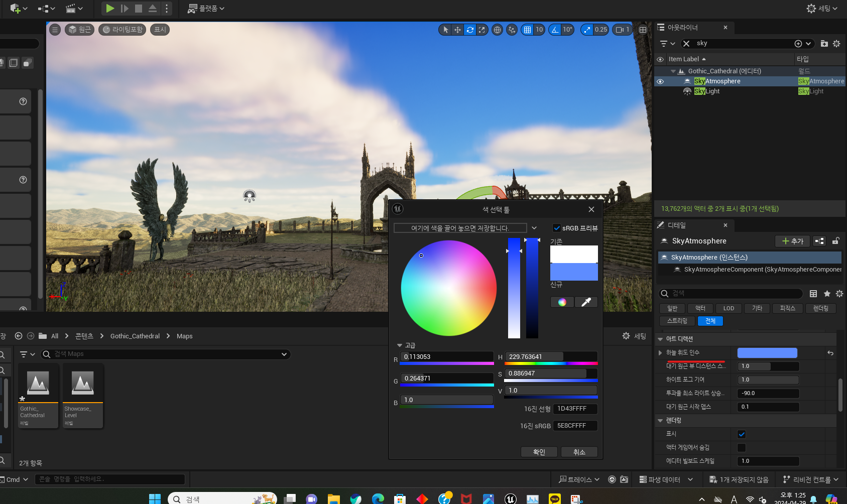Image resolution: width=847 pixels, height=504 pixels.
Task: Open camera speed setting
Action: (x=623, y=30)
